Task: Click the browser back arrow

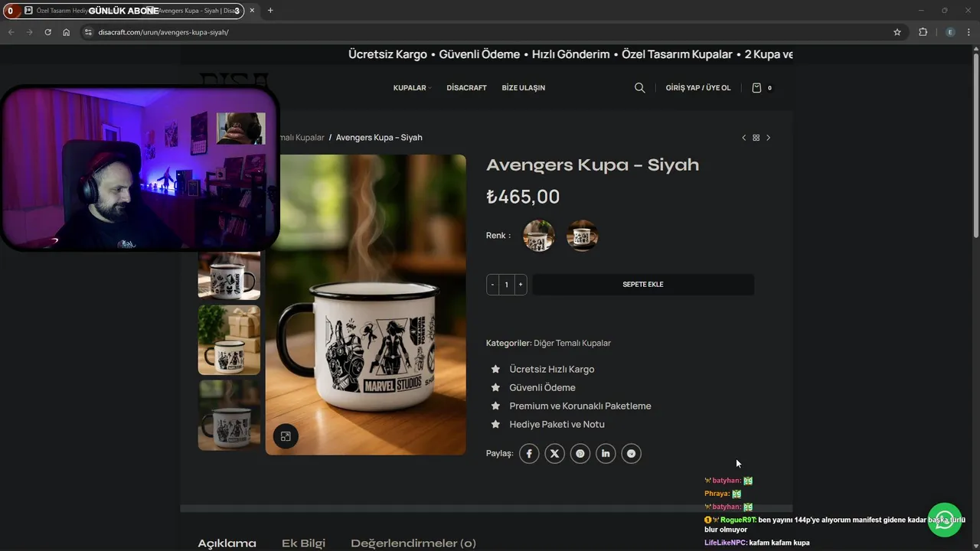Action: pyautogui.click(x=11, y=32)
